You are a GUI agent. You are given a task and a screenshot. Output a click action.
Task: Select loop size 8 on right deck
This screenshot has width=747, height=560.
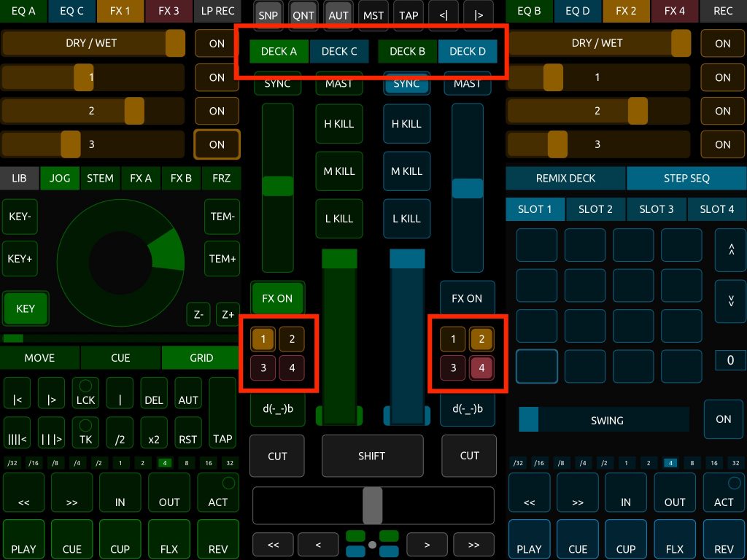(692, 463)
